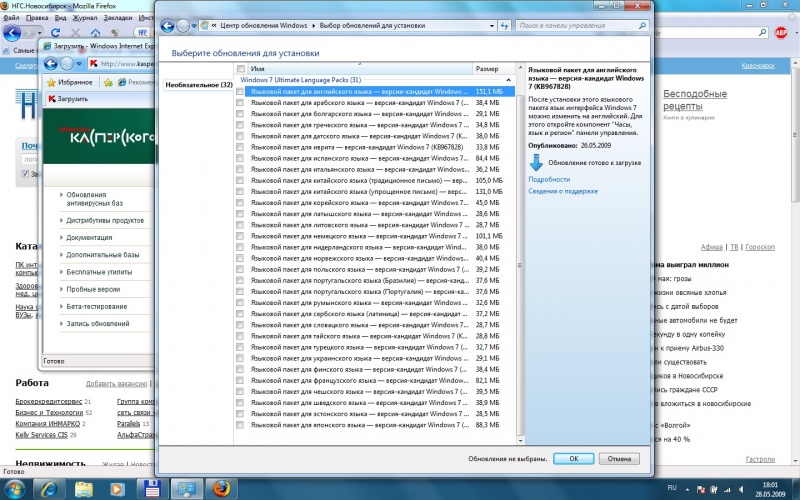Check the select-all checkbox beside Имя header

(x=241, y=69)
